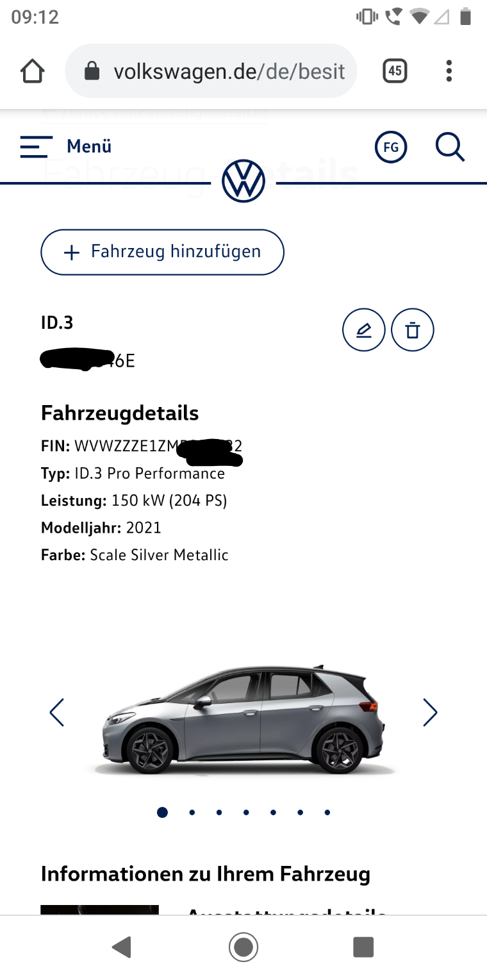Tap the Android recent apps square
Viewport: 487px width, 980px height.
point(364,947)
